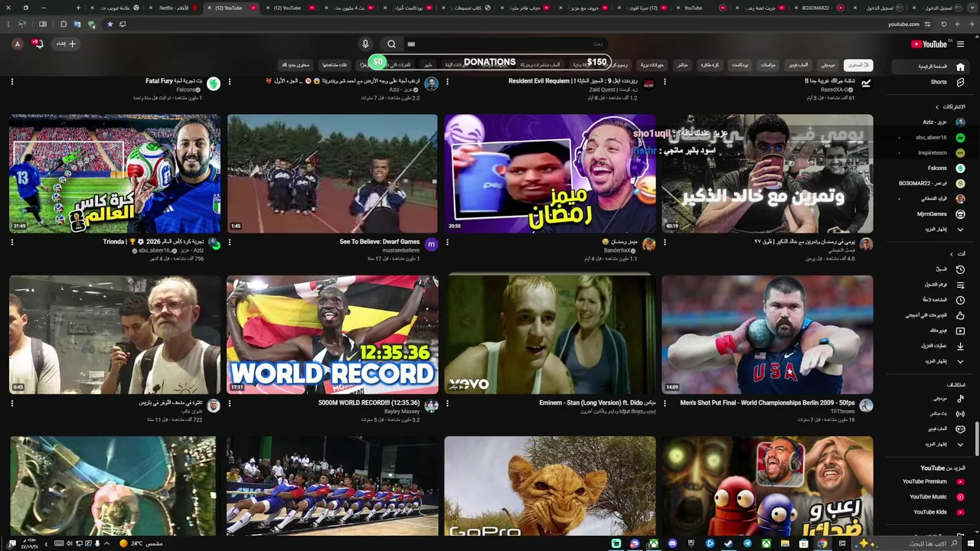Screen dimensions: 980x551
Task: Click the YouTube search input field
Action: click(x=505, y=44)
